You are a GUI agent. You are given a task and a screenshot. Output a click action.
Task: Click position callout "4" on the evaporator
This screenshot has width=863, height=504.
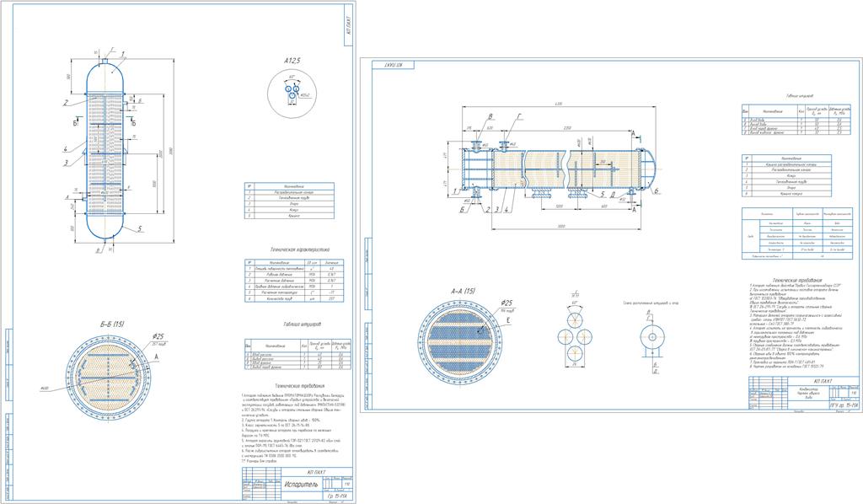point(65,148)
